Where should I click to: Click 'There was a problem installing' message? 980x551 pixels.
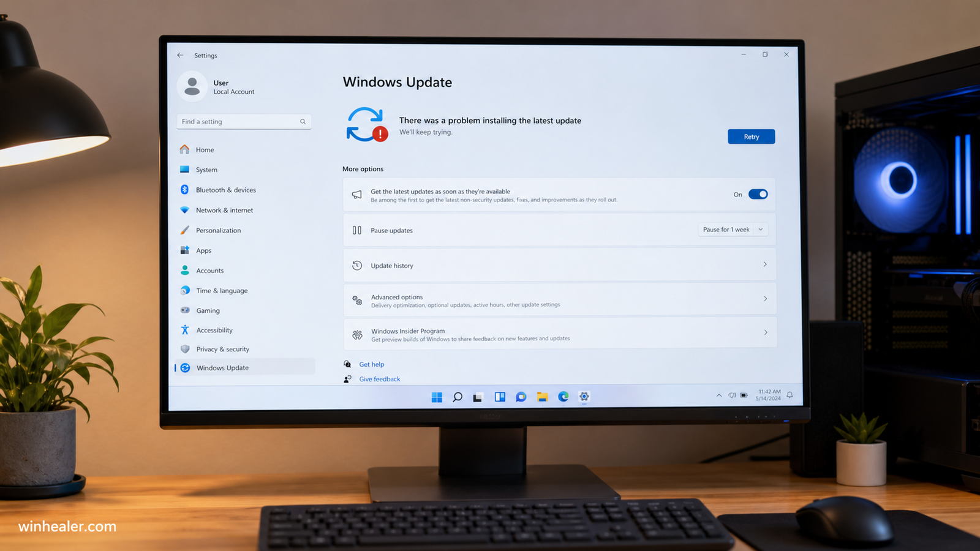[490, 121]
